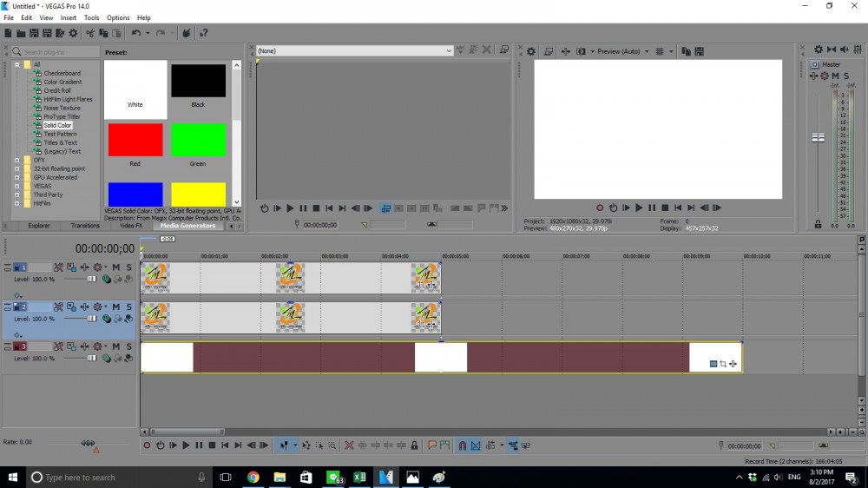Open Excel from the taskbar
The height and width of the screenshot is (488, 868).
[x=359, y=478]
